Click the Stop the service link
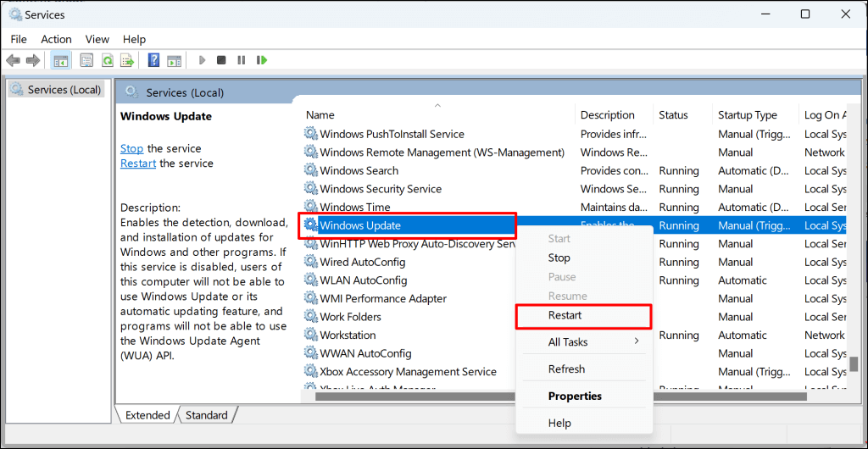This screenshot has width=868, height=449. pyautogui.click(x=131, y=149)
